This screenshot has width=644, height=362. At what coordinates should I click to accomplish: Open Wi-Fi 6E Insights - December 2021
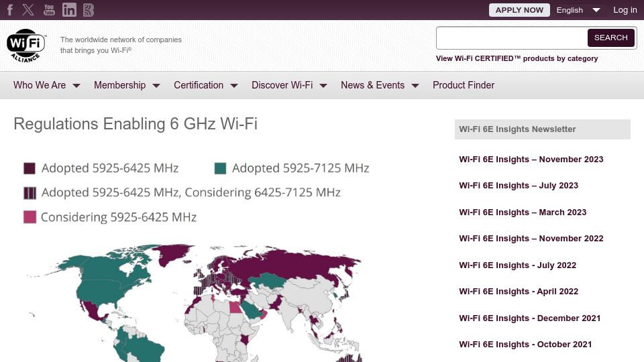click(x=529, y=318)
